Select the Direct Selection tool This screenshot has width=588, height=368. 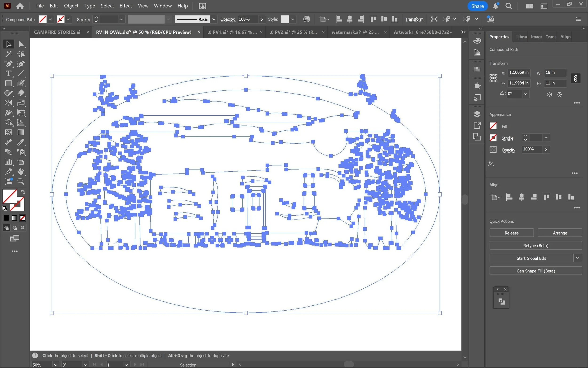pyautogui.click(x=21, y=44)
